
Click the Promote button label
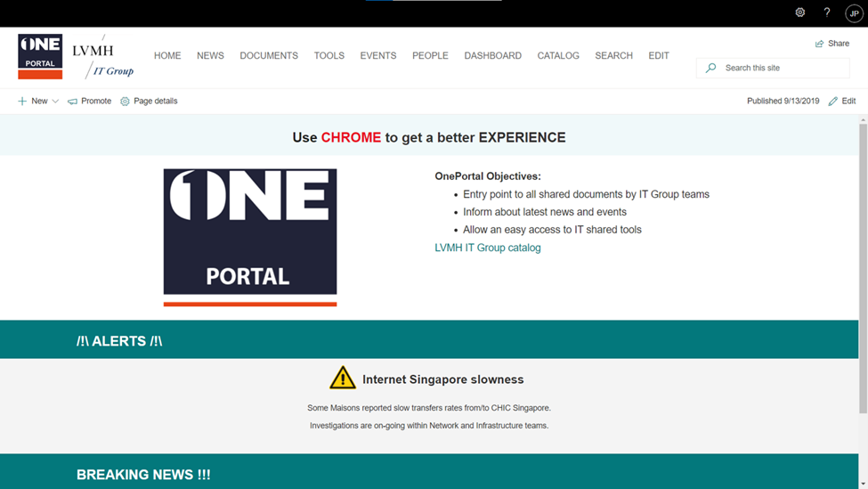coord(96,101)
